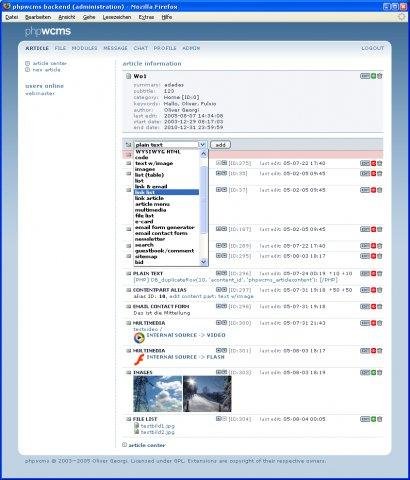410x480 pixels.
Task: Toggle visibility of the IMAGES content part
Action: [x=373, y=372]
